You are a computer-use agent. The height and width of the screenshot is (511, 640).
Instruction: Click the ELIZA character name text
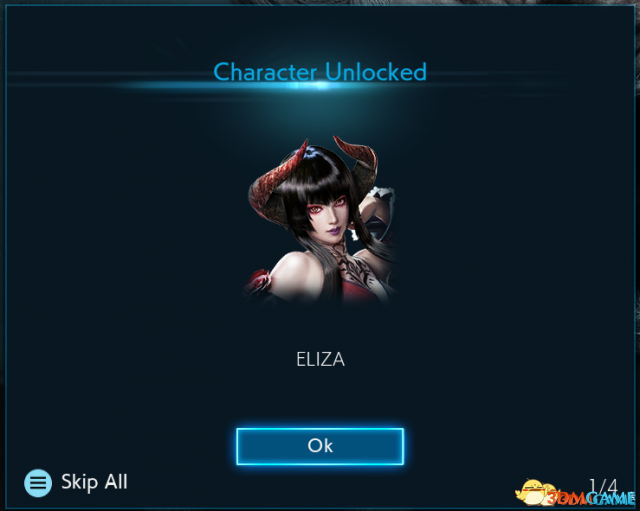[x=320, y=360]
